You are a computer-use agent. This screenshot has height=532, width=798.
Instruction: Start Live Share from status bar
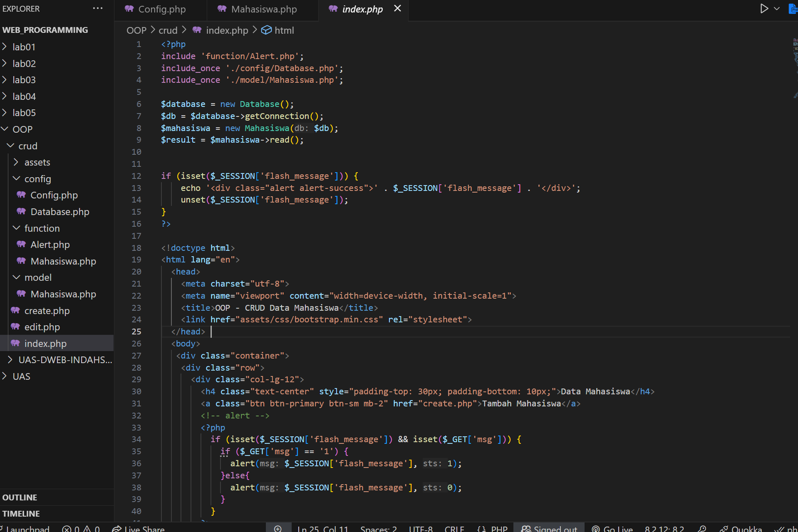pos(139,529)
